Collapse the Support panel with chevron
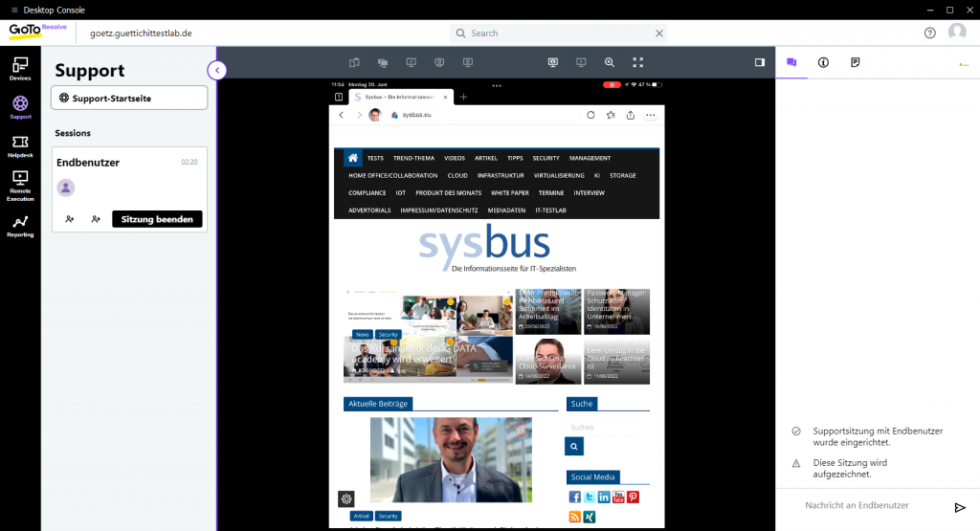 click(x=217, y=70)
